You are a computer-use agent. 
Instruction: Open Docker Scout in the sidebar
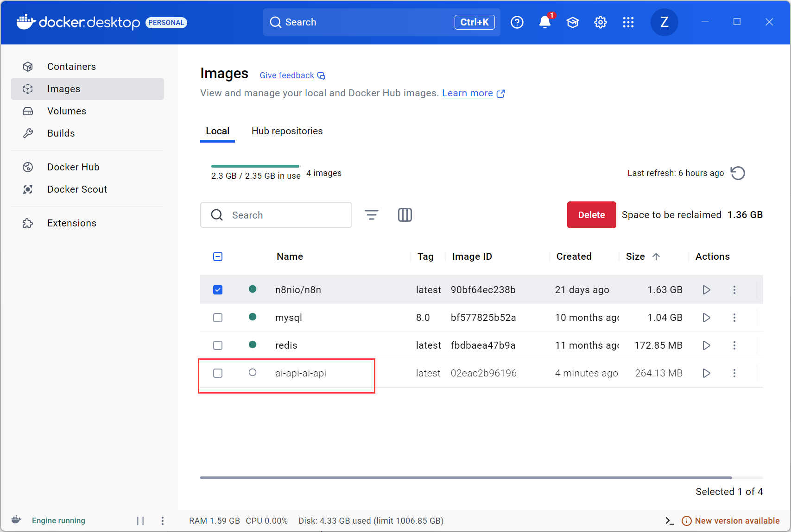88,189
